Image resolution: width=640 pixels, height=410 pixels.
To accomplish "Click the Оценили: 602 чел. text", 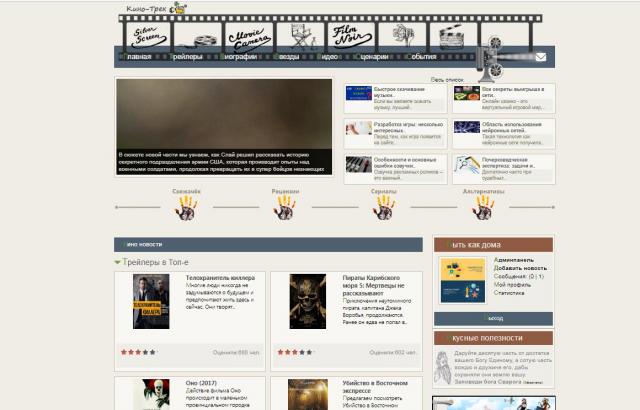I will [x=393, y=352].
